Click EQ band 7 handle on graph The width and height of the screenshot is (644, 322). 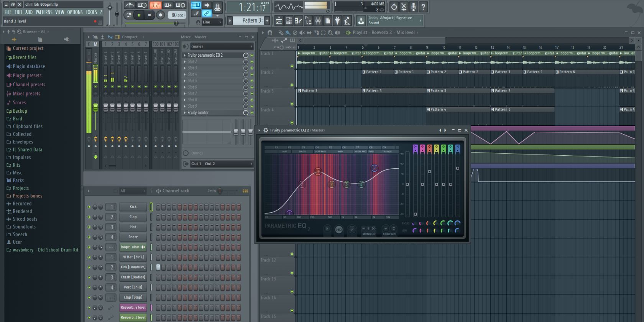tap(375, 168)
